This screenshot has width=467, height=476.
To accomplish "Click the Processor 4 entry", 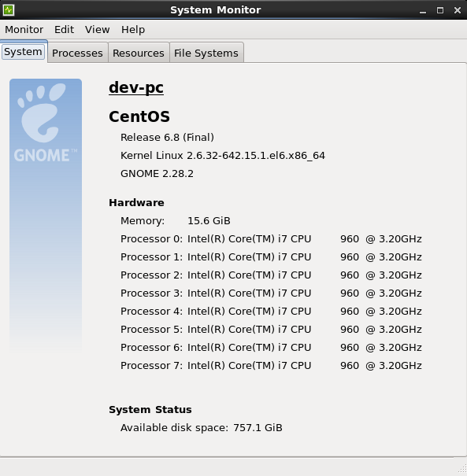I will click(x=271, y=312).
